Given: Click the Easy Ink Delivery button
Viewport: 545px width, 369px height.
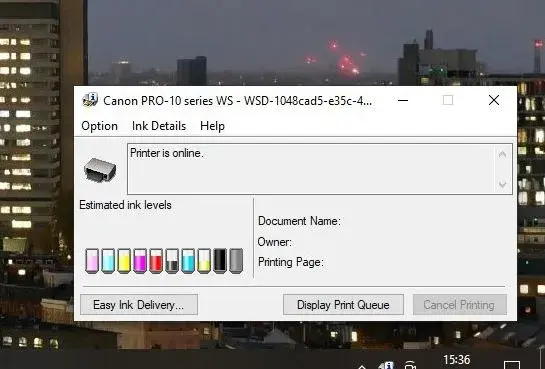Looking at the screenshot, I should (x=139, y=305).
